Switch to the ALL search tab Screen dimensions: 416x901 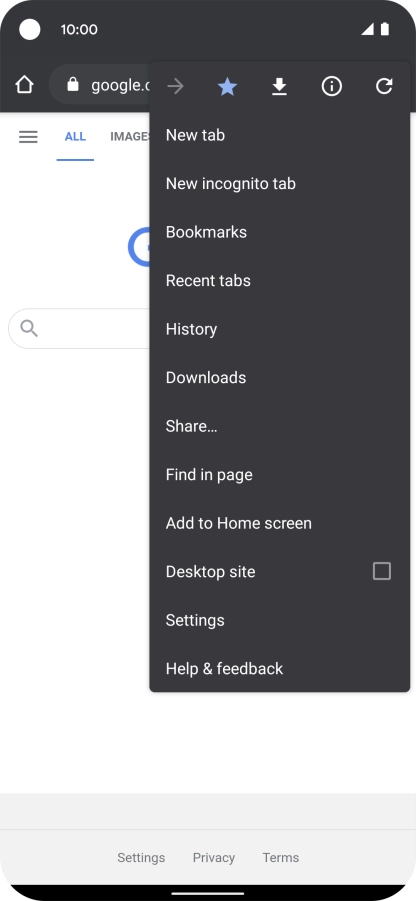(75, 137)
